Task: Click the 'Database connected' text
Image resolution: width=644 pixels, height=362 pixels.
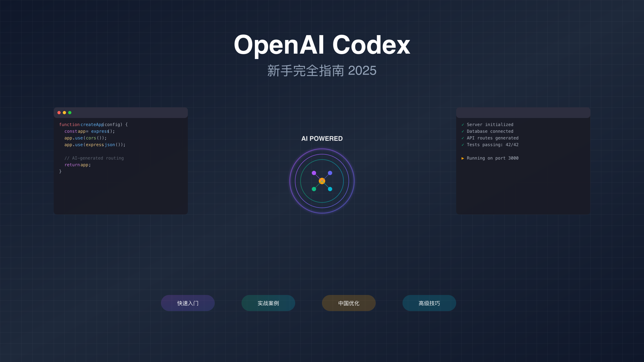Action: (x=490, y=131)
